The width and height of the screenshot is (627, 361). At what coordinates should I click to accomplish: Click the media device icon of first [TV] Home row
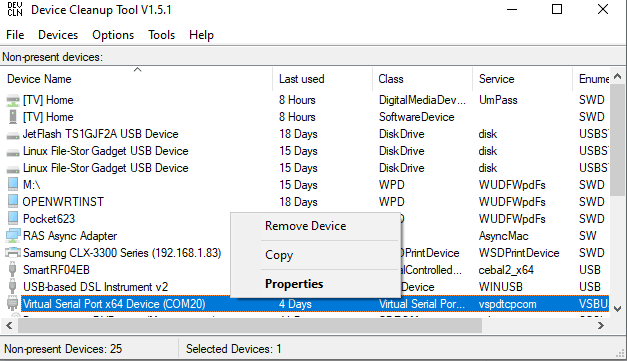click(x=13, y=100)
